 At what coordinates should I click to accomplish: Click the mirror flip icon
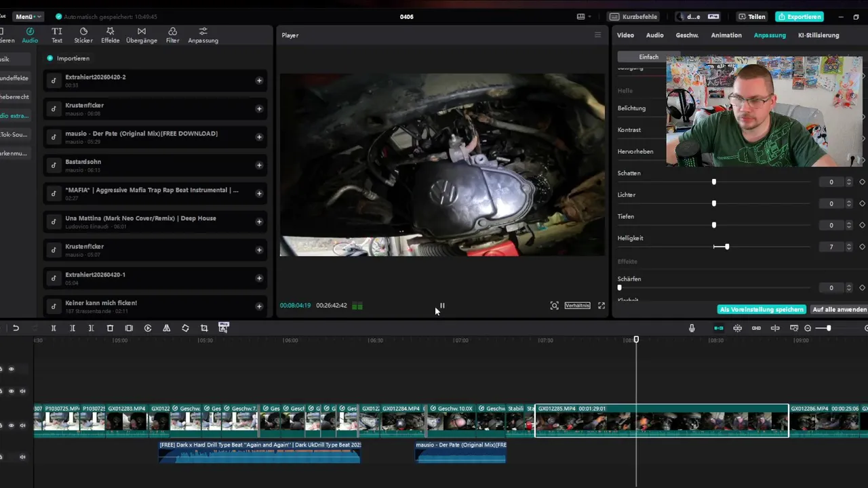pyautogui.click(x=166, y=328)
